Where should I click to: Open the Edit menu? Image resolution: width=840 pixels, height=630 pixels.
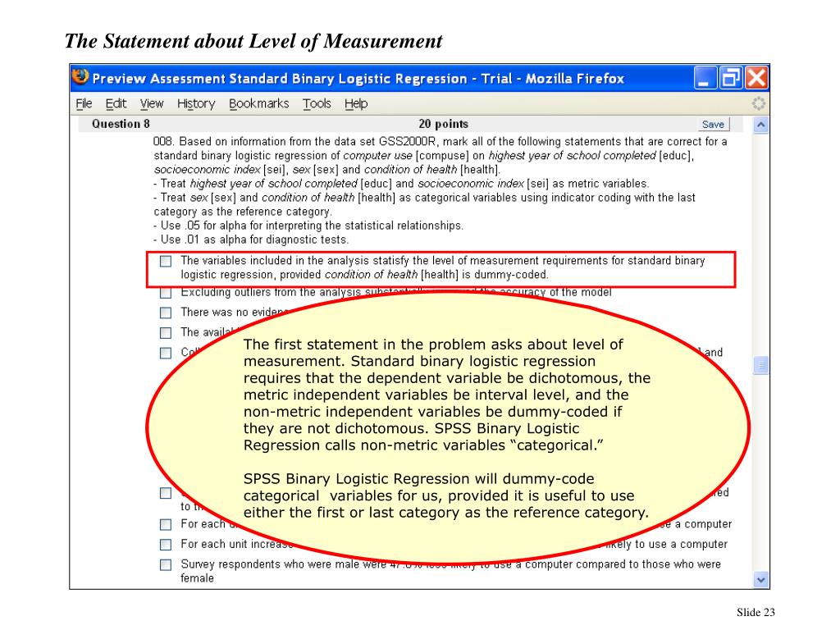tap(116, 103)
